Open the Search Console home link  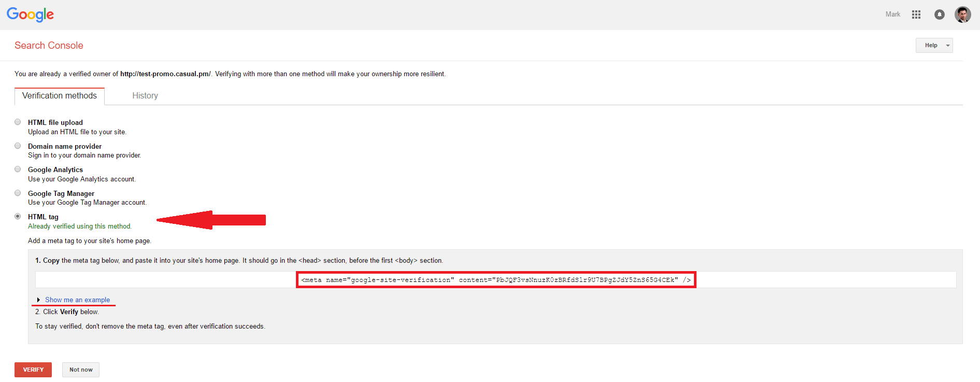[x=49, y=46]
